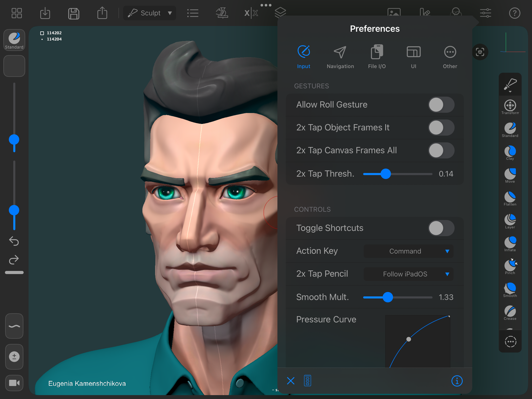The image size is (532, 399).
Task: Click the save floppy disk icon
Action: [x=74, y=13]
